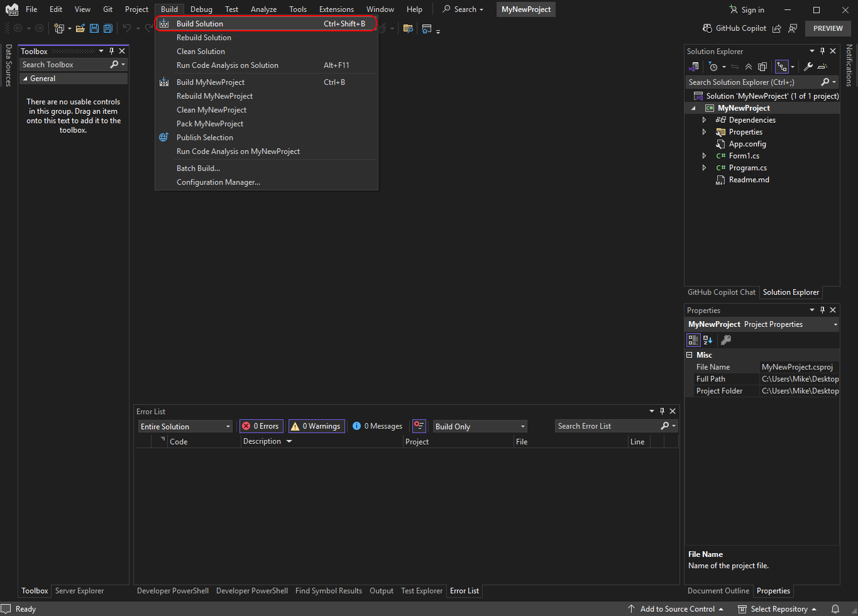Select Rebuild Solution from Build menu
This screenshot has width=858, height=616.
(x=204, y=38)
